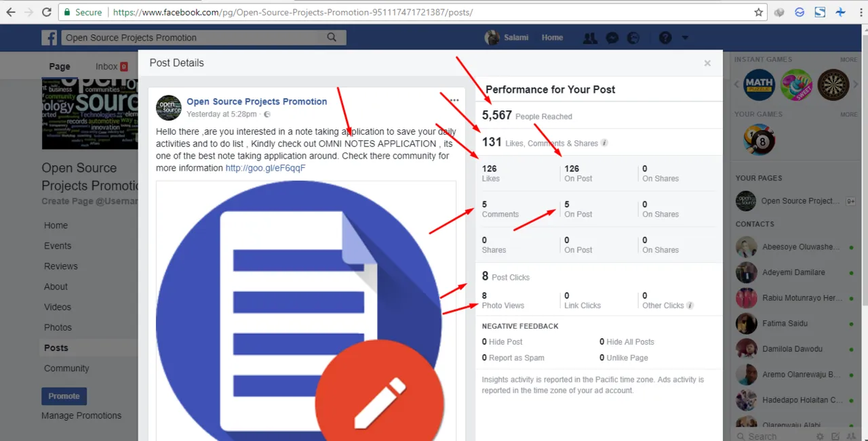Click the browser address bar URL

[x=293, y=12]
